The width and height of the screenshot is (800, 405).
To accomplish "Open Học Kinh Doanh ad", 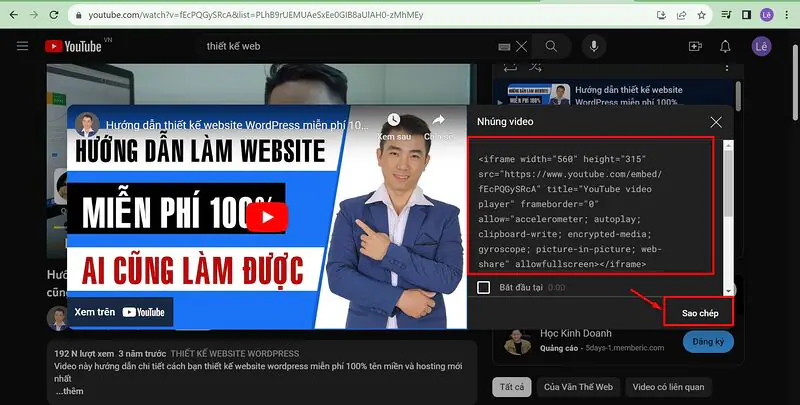I will pos(576,334).
